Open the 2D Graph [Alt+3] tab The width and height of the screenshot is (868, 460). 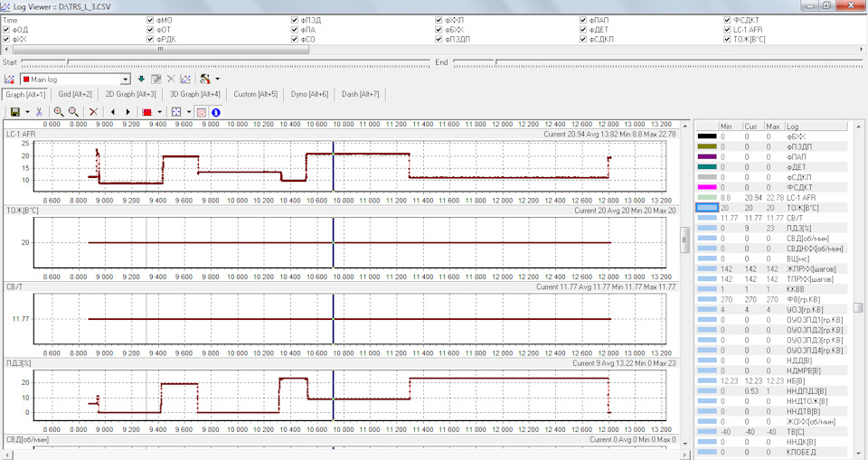(130, 94)
